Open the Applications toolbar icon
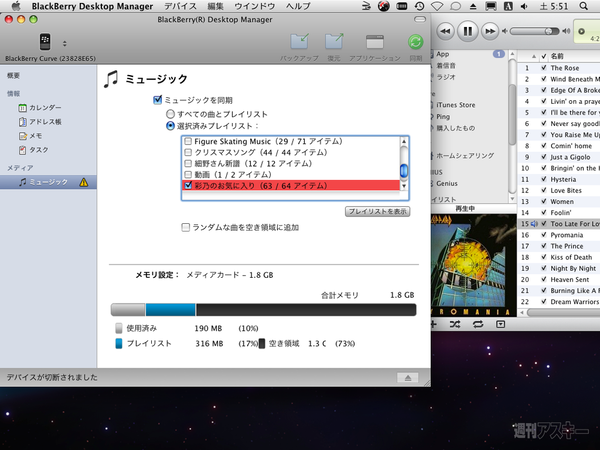 click(x=375, y=42)
